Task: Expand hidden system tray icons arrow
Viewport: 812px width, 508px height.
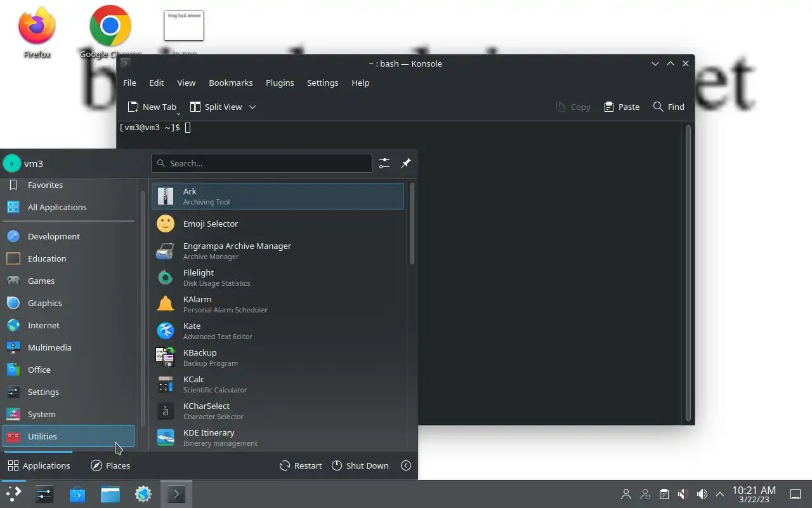Action: click(x=720, y=494)
